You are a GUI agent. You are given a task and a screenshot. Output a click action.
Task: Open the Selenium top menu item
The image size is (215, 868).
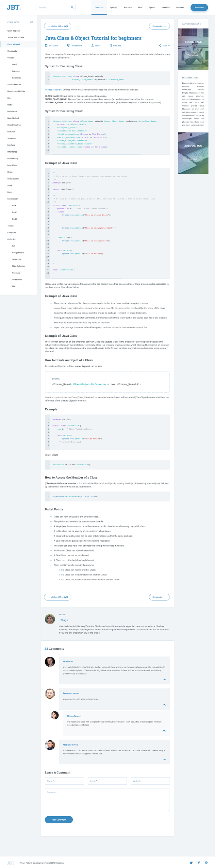click(165, 8)
